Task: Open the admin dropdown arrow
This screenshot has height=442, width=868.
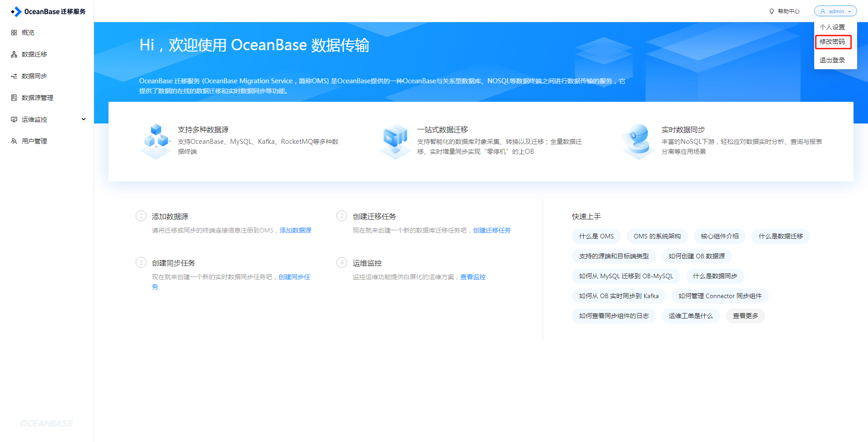Action: tap(849, 11)
